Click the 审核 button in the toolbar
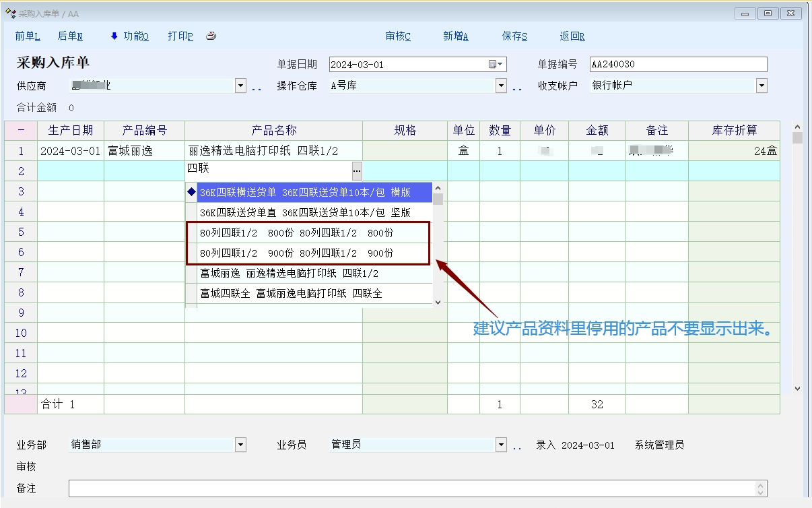The width and height of the screenshot is (812, 508). tap(398, 36)
